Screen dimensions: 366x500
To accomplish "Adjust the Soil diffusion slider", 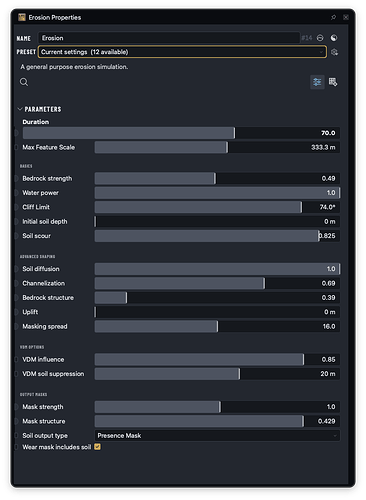I will (217, 269).
